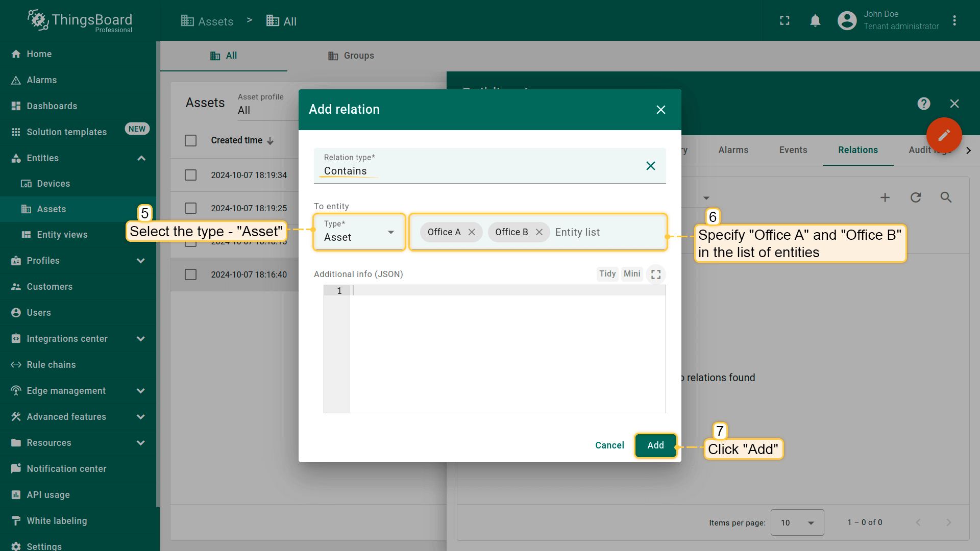Open the entity Type dropdown
This screenshot has width=980, height=551.
359,232
